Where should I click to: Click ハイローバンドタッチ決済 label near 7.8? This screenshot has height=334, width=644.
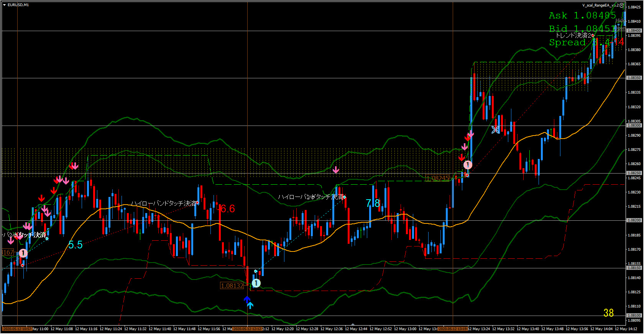tap(310, 197)
